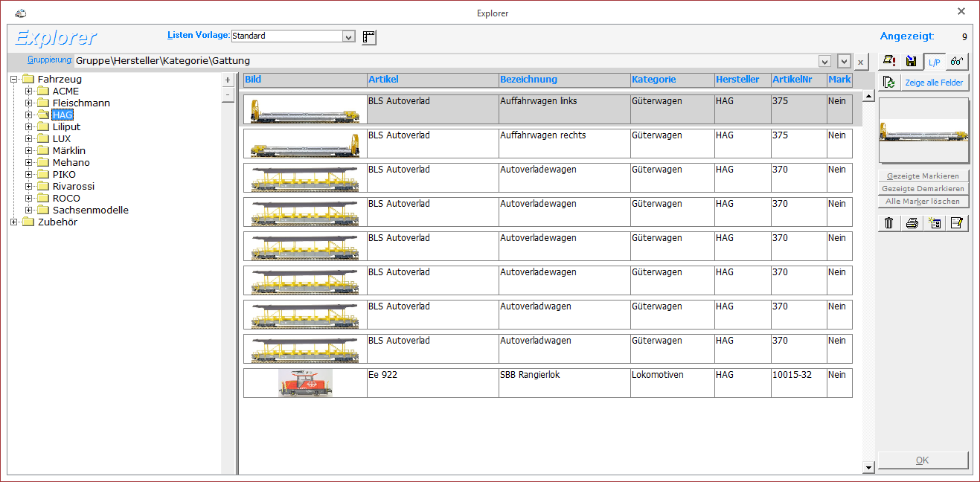Click the Gezeigte Markieren button
Viewport: 980px width, 482px height.
pyautogui.click(x=923, y=176)
